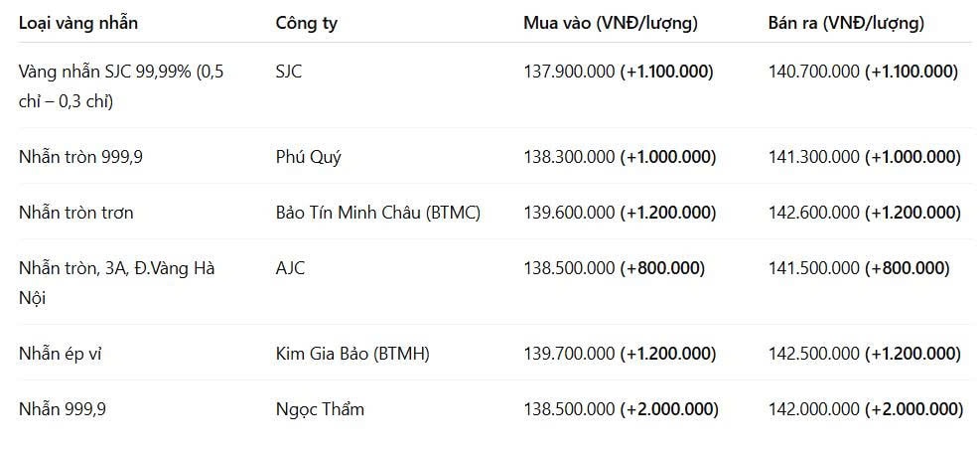Image resolution: width=980 pixels, height=451 pixels.
Task: Click the Phú Quý company cell
Action: [309, 157]
